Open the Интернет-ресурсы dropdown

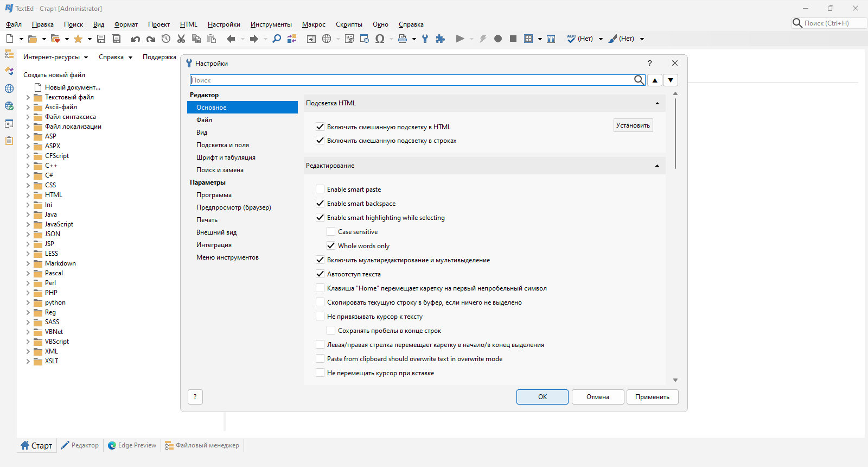55,57
